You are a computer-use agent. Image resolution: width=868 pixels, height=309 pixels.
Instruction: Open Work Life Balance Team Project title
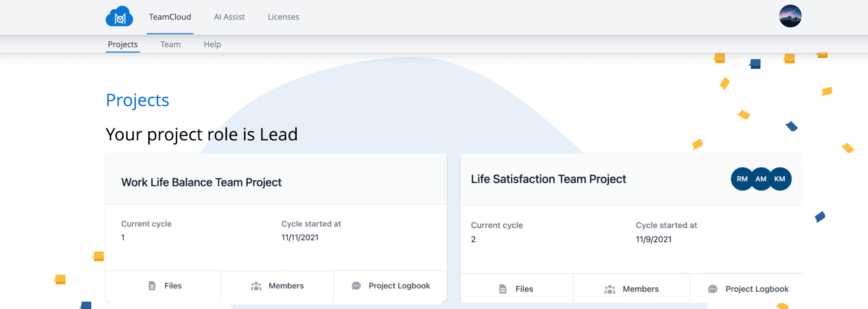[x=201, y=182]
